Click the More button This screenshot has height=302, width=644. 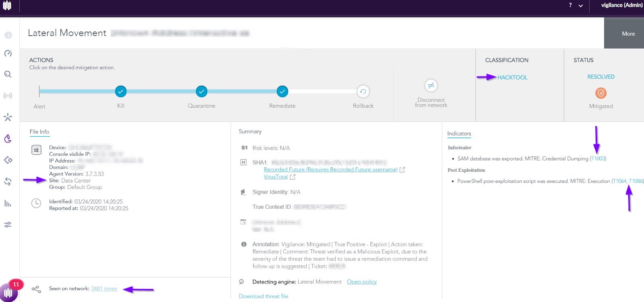[x=628, y=34]
